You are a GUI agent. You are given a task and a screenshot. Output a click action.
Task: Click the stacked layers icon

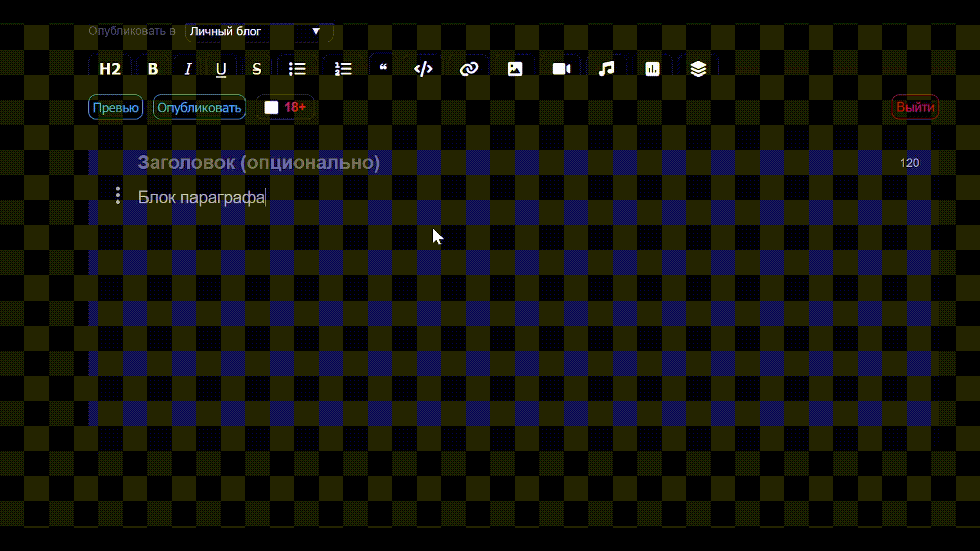coord(698,69)
